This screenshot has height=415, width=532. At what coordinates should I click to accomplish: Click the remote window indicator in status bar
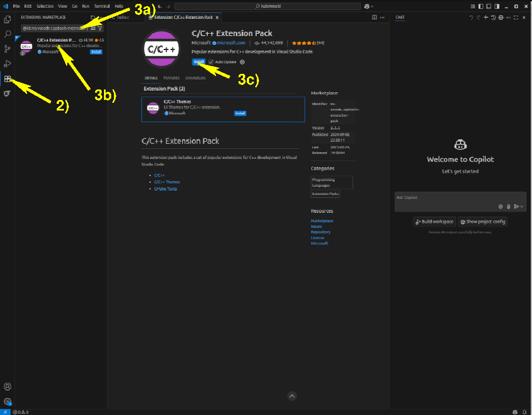(x=5, y=412)
